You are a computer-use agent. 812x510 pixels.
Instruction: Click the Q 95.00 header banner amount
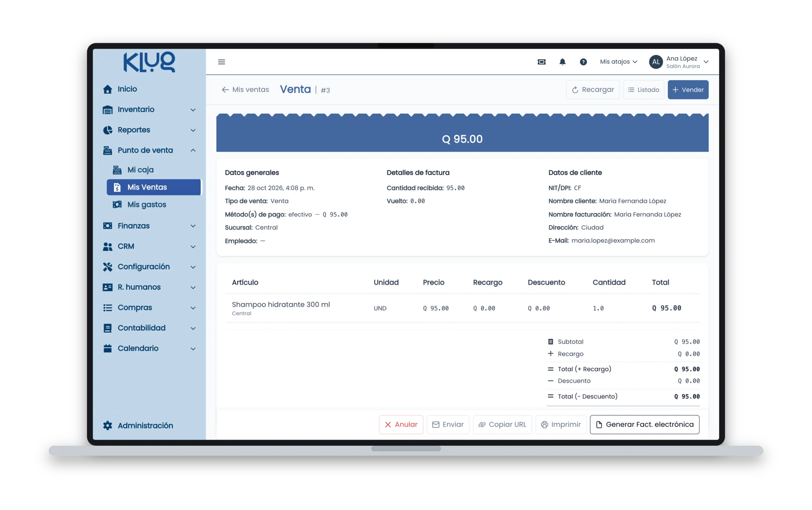click(462, 139)
